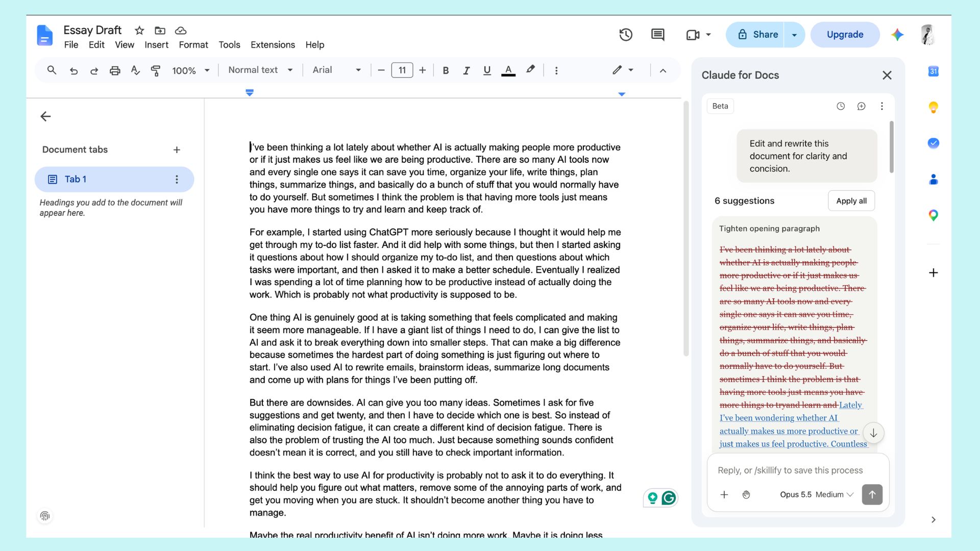The height and width of the screenshot is (551, 980).
Task: Open Opus 5.5 Medium model selector
Action: click(817, 494)
